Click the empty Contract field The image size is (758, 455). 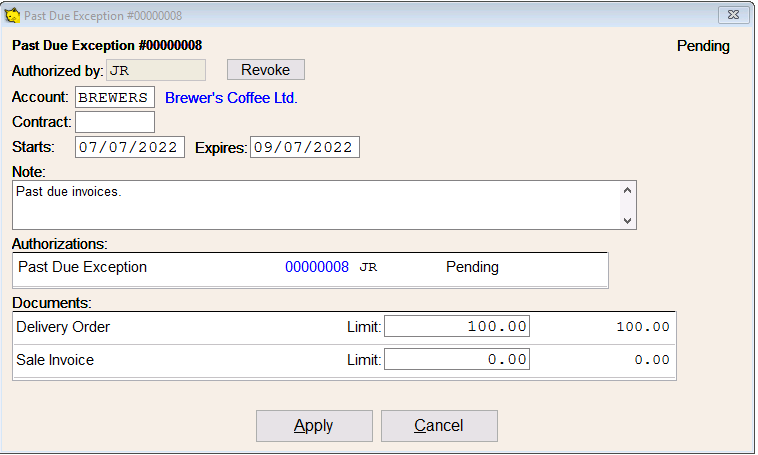click(x=115, y=122)
